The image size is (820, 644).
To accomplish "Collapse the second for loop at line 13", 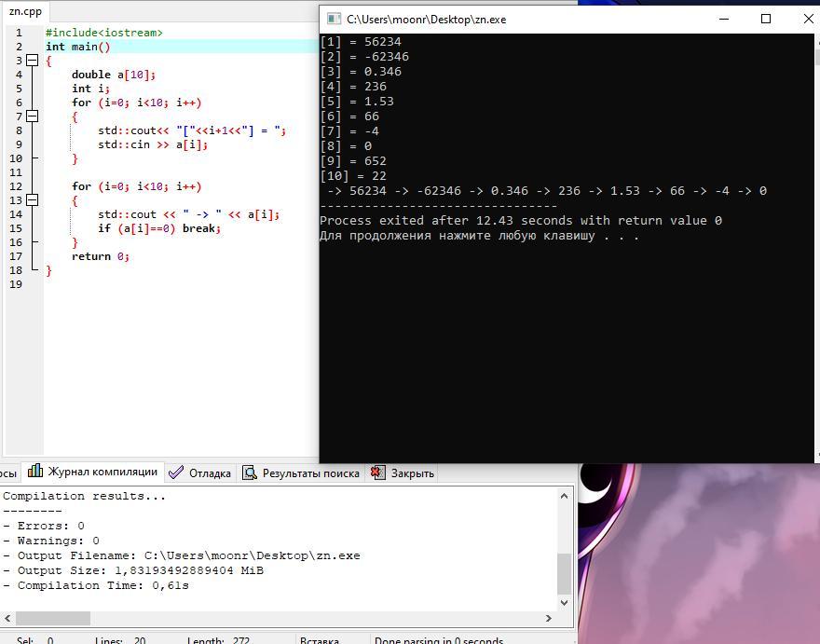I will 33,200.
